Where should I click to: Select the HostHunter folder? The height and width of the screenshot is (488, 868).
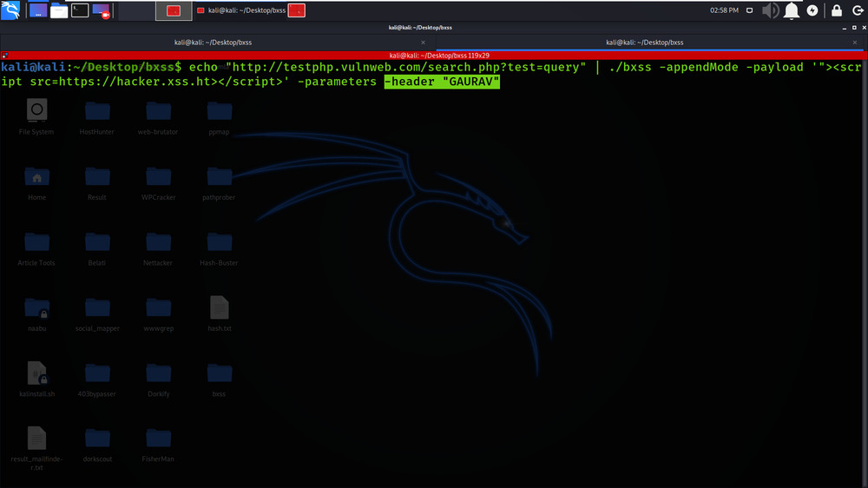pyautogui.click(x=97, y=117)
